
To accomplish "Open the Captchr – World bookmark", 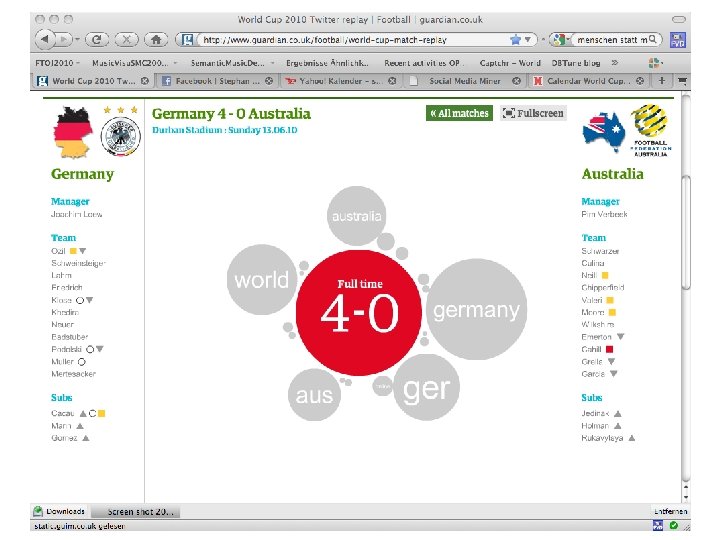I will pos(510,63).
